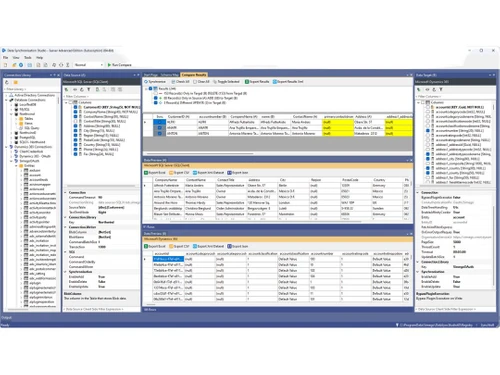Click yellow folder icon in Connection Library toolbar
Screen dimensions: 500x375
pyautogui.click(x=15, y=82)
